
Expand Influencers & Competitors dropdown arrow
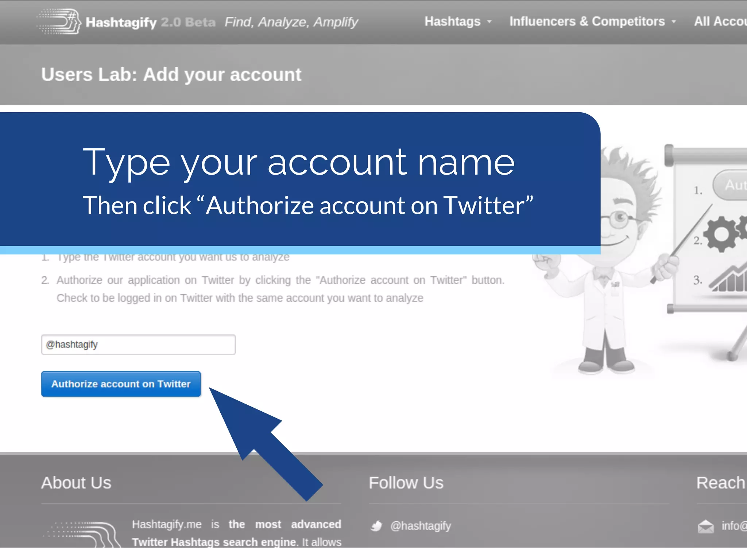[674, 22]
